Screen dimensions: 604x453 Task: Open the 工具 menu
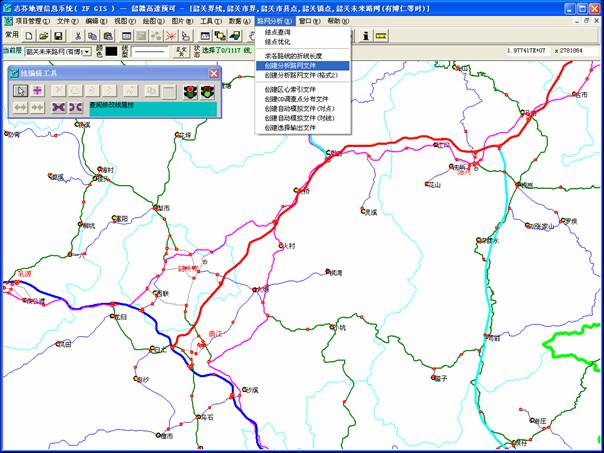point(209,20)
